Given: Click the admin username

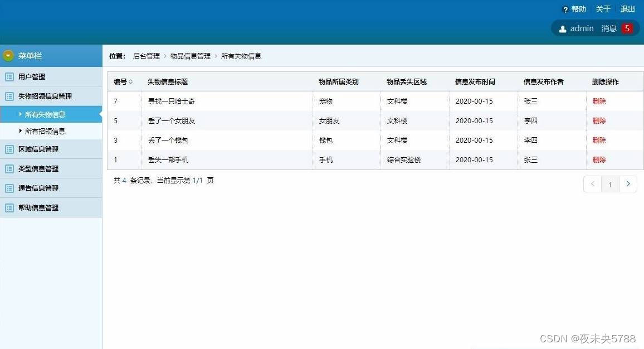Looking at the screenshot, I should pos(582,28).
